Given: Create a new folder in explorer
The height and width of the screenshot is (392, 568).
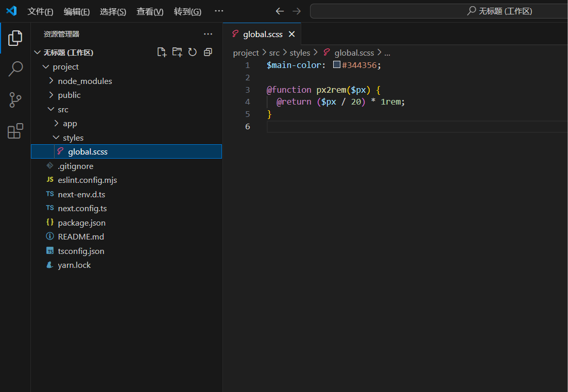Looking at the screenshot, I should [177, 52].
